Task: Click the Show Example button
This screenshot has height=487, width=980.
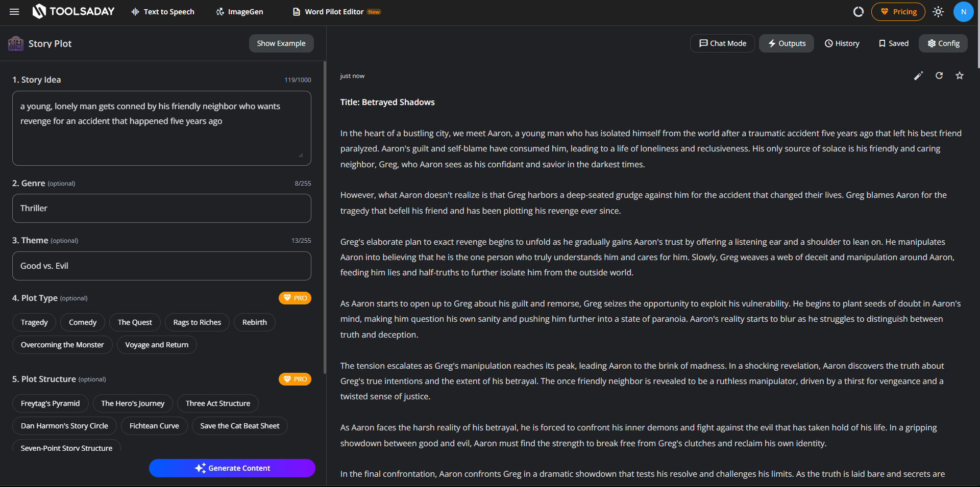Action: click(x=281, y=43)
